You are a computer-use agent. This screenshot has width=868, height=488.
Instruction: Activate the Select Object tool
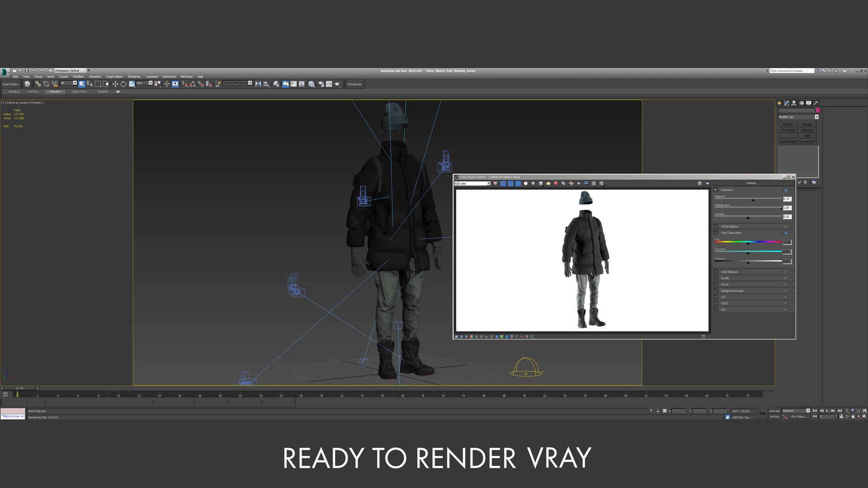tap(82, 84)
